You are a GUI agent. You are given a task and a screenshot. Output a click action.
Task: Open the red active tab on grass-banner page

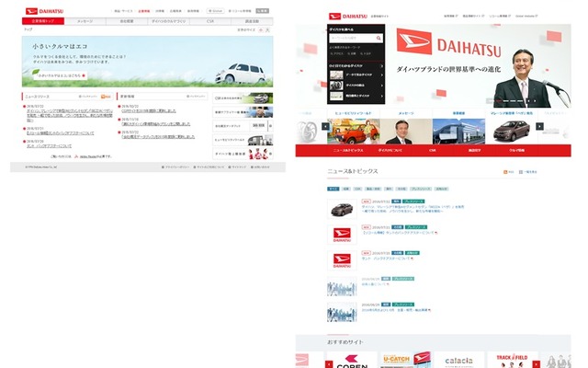pyautogui.click(x=43, y=21)
